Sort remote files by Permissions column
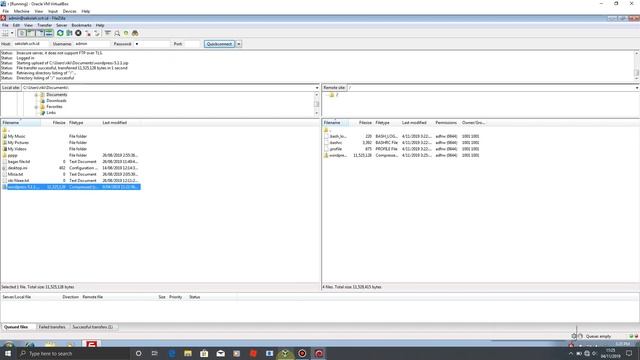Viewport: 640px width, 360px height. coord(446,122)
